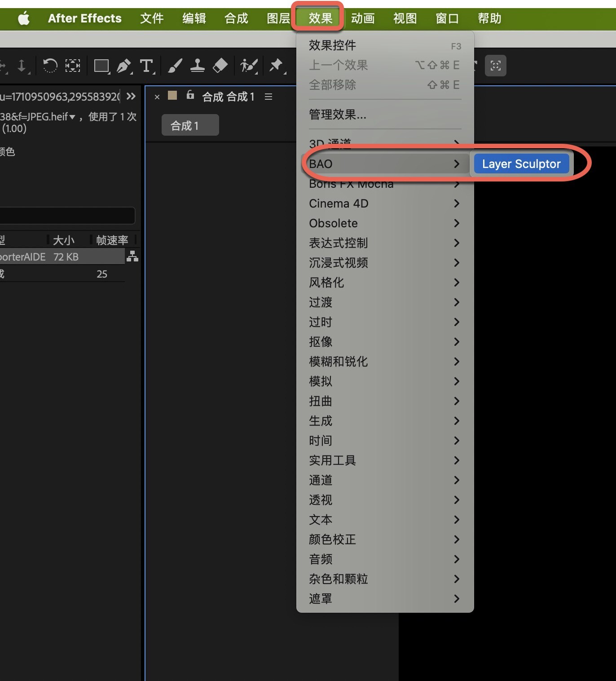The height and width of the screenshot is (681, 616).
Task: Open the 文件 menu
Action: coord(152,18)
